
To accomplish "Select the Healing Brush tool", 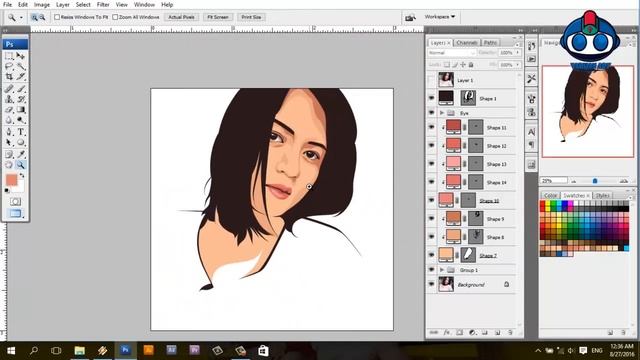I will pyautogui.click(x=9, y=89).
